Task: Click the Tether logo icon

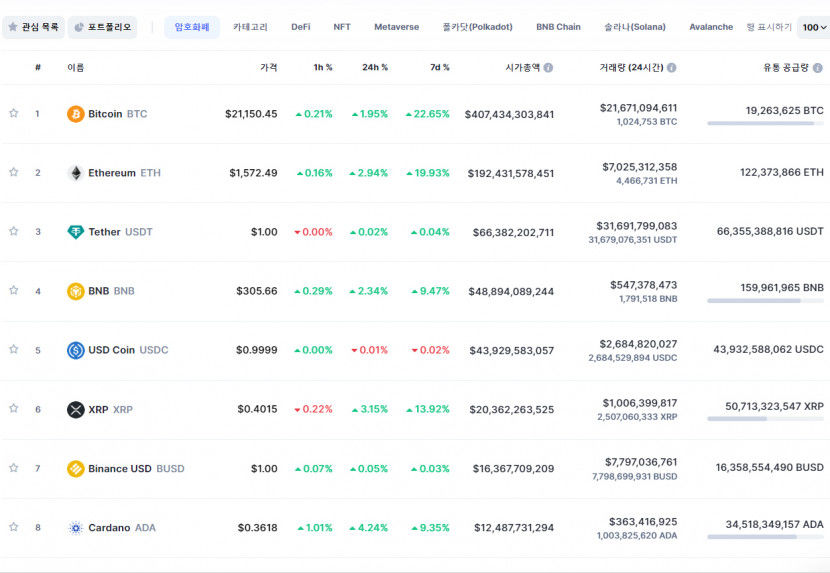Action: 76,232
